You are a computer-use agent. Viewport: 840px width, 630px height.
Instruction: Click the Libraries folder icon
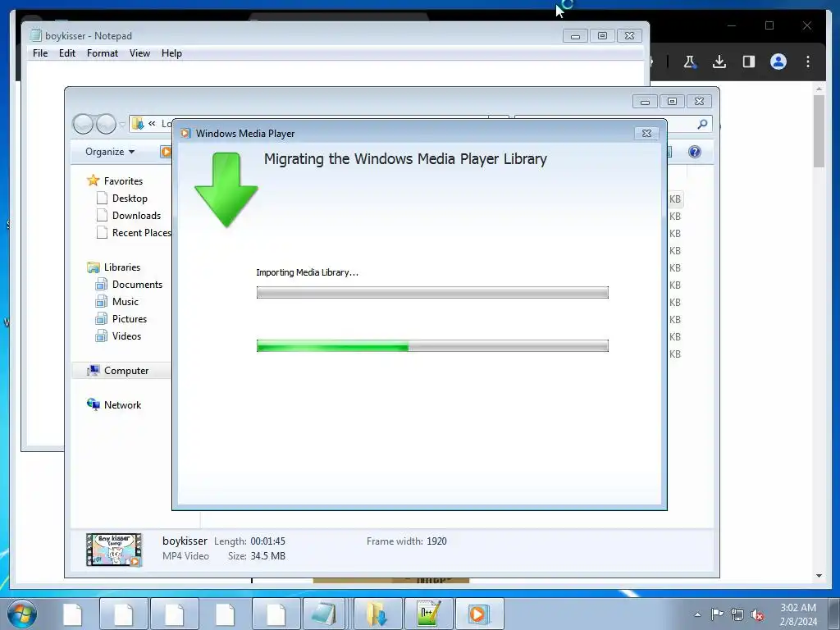[94, 267]
